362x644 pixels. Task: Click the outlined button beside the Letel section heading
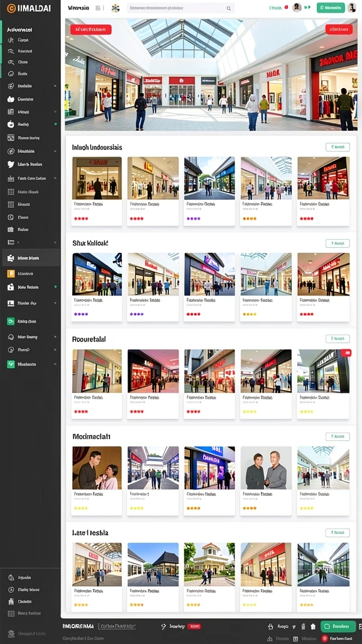337,533
